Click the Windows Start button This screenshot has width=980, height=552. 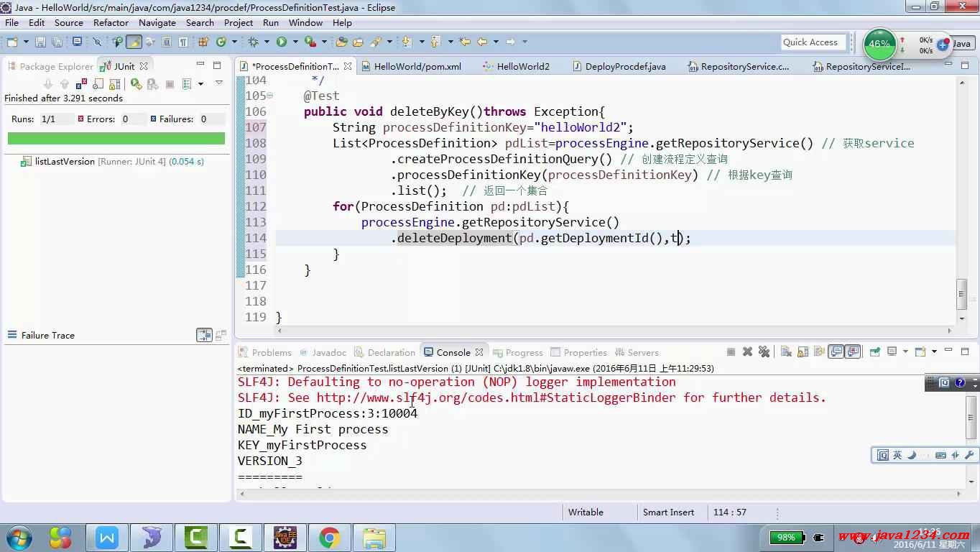point(18,538)
